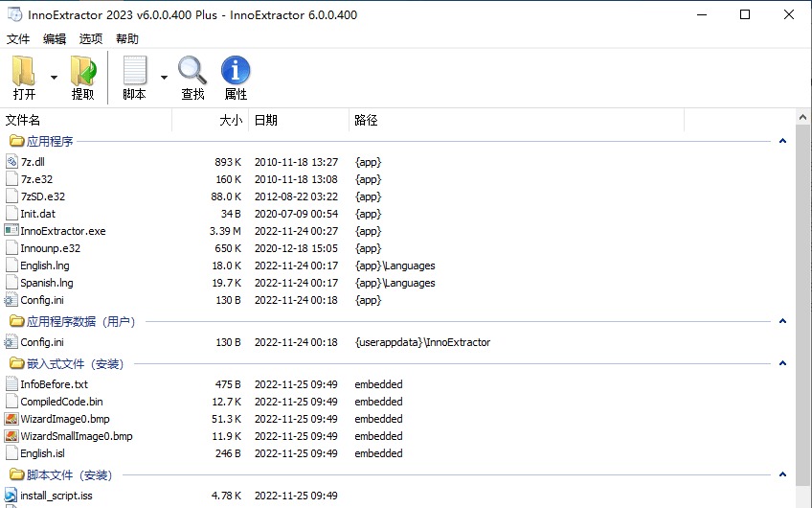Click the 打开 (Open) folder icon
Viewport: 812px width, 508px height.
(24, 71)
